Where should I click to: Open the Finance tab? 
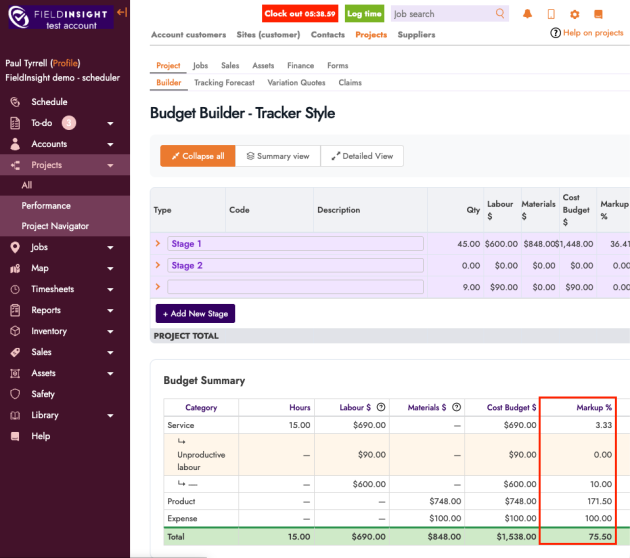(300, 66)
